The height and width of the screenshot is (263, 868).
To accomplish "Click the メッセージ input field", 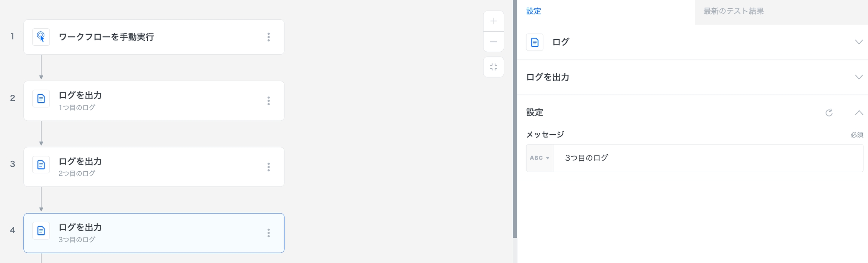I will point(708,158).
